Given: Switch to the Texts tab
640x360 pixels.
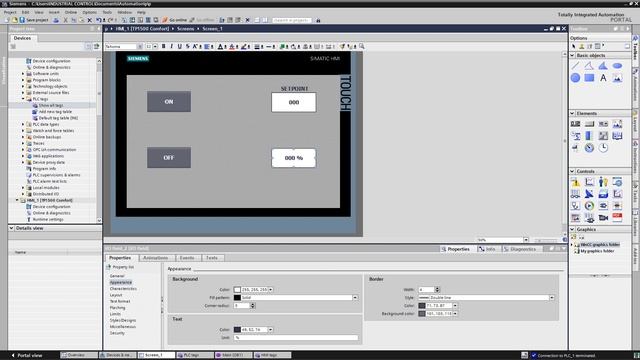Looking at the screenshot, I should pos(212,258).
